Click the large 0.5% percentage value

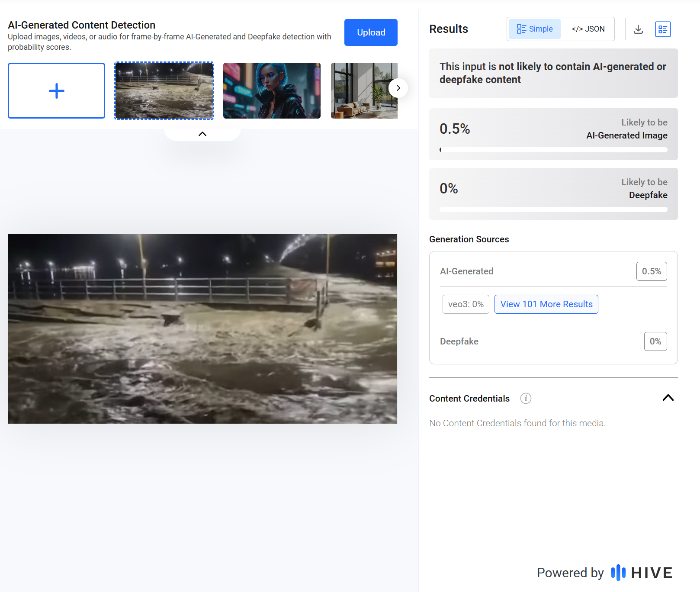(x=455, y=129)
